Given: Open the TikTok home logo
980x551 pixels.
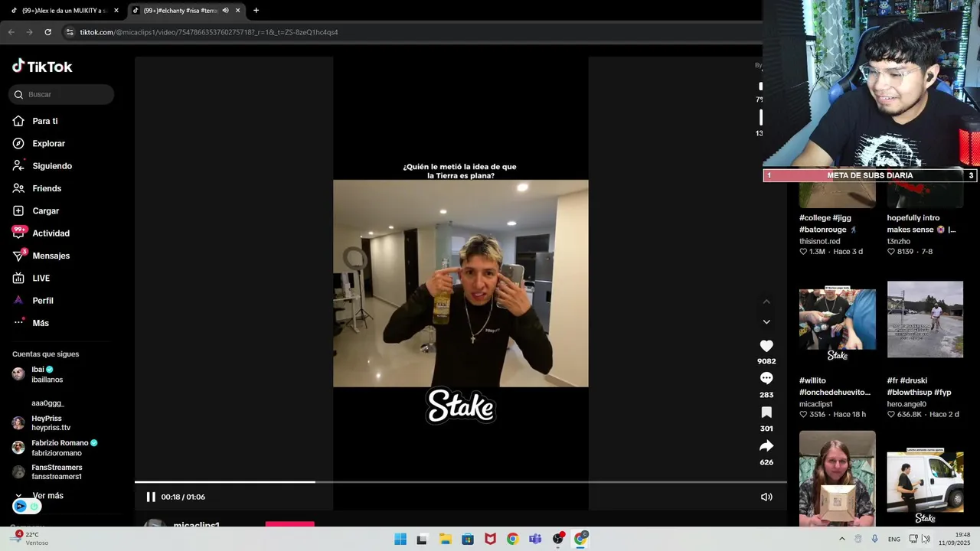Looking at the screenshot, I should [42, 67].
